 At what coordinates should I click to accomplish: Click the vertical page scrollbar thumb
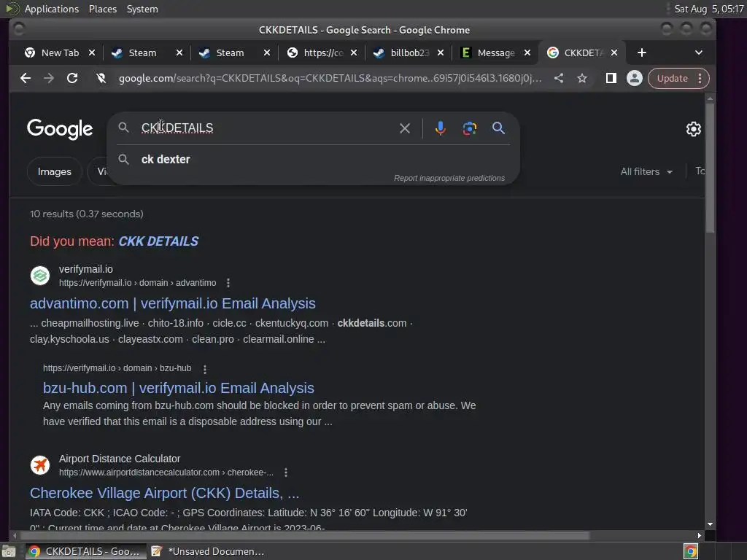point(710,168)
